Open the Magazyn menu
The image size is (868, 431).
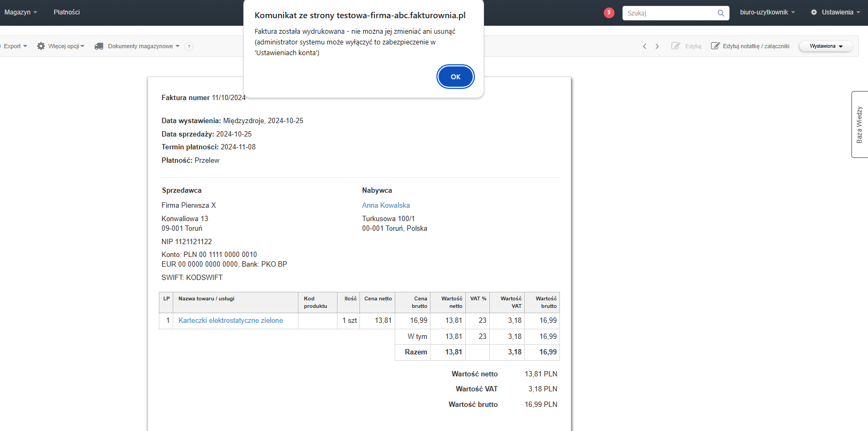pos(21,12)
